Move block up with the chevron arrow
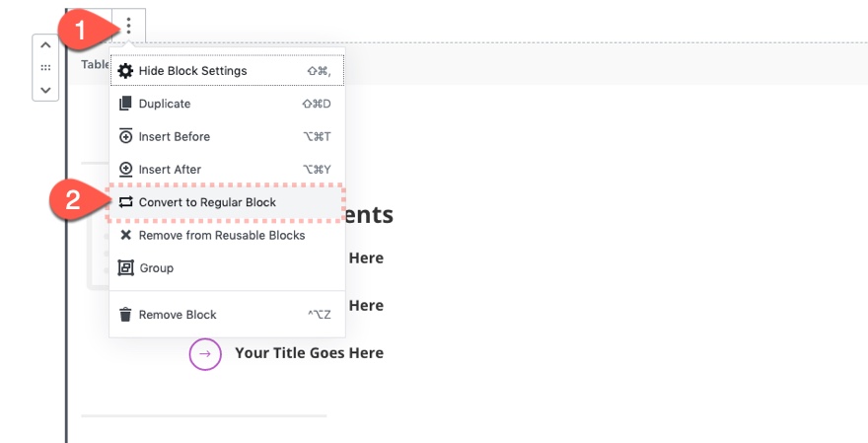 point(46,45)
